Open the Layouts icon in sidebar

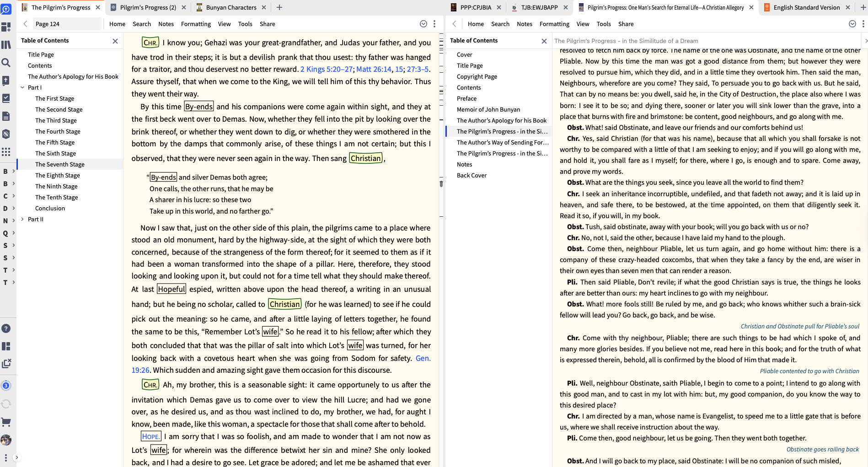6,346
